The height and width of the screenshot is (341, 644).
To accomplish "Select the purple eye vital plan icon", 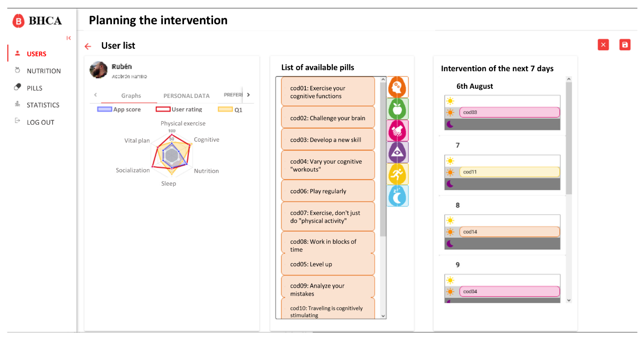I will pos(397,152).
